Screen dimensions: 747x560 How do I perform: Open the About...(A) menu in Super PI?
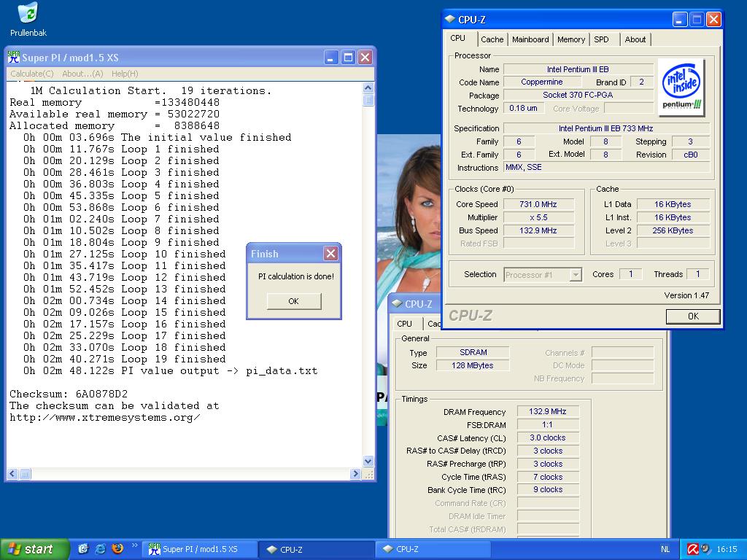click(x=82, y=74)
